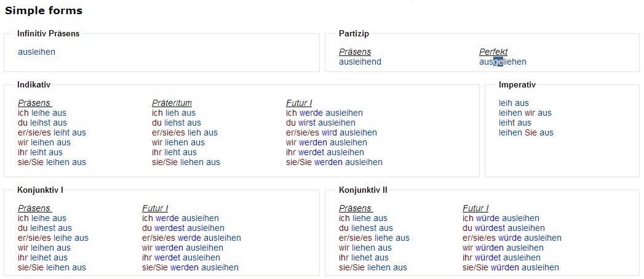Click 'ich lieh aus' in Präteritum
644x279 pixels.
173,113
